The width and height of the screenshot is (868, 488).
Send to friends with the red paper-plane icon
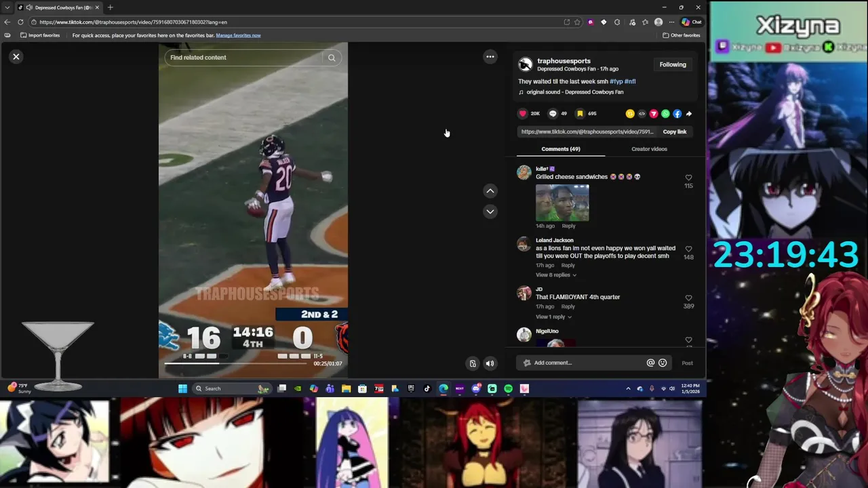(654, 114)
